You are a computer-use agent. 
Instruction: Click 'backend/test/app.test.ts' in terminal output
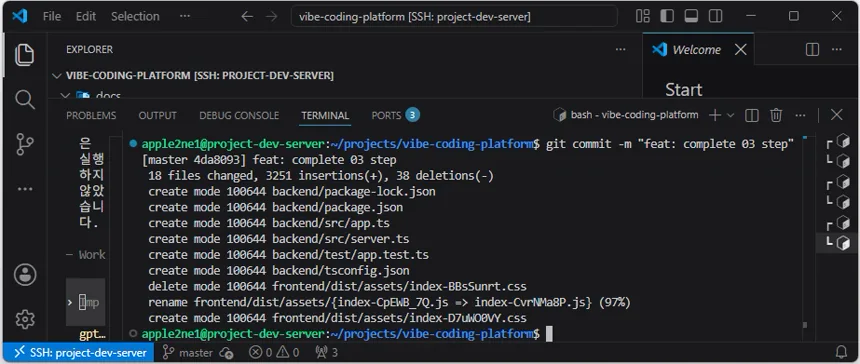coord(350,255)
